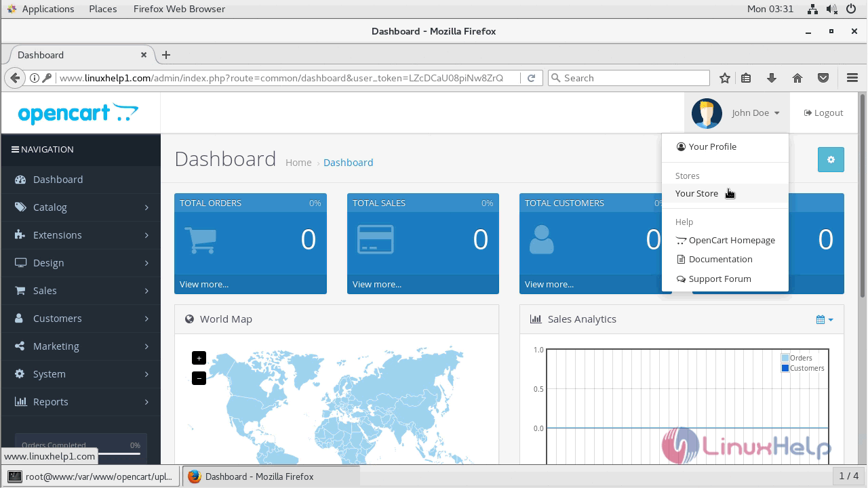Expand the Reports menu chevron

tap(146, 402)
